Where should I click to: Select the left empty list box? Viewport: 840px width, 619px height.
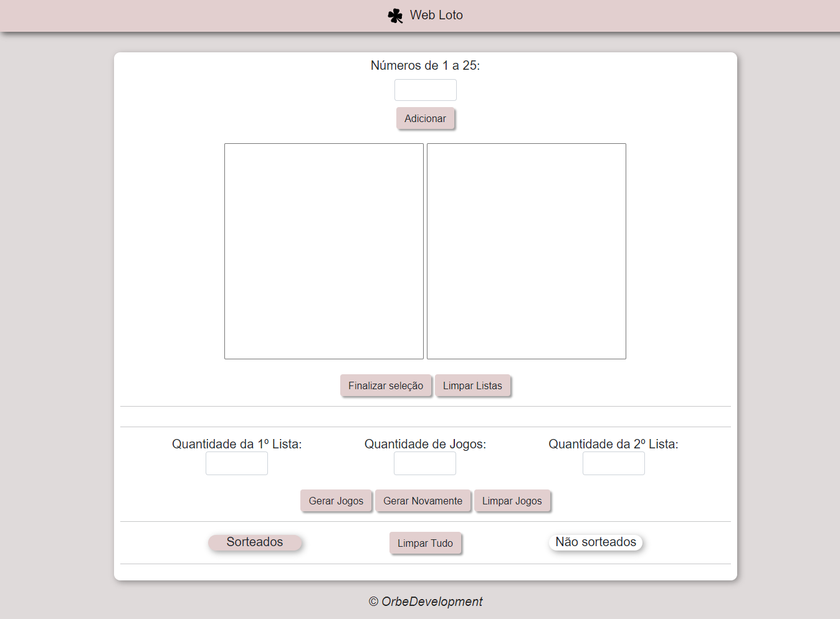(x=324, y=251)
